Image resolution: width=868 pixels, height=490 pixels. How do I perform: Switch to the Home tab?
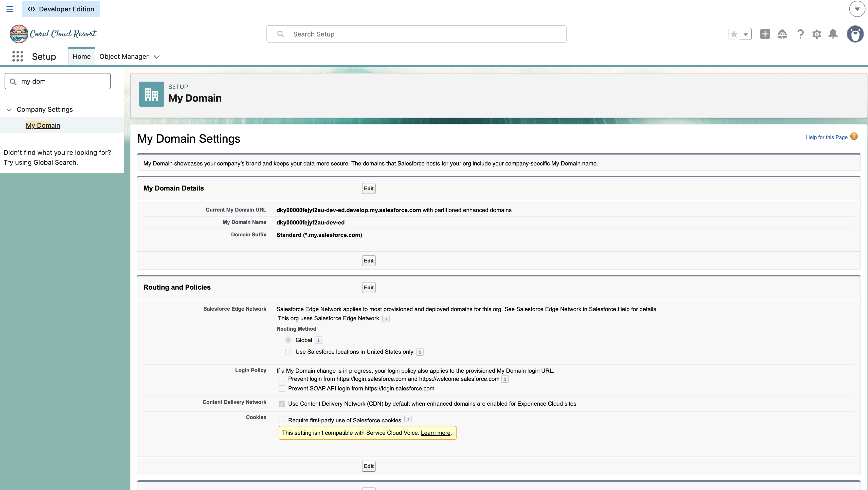pos(82,56)
